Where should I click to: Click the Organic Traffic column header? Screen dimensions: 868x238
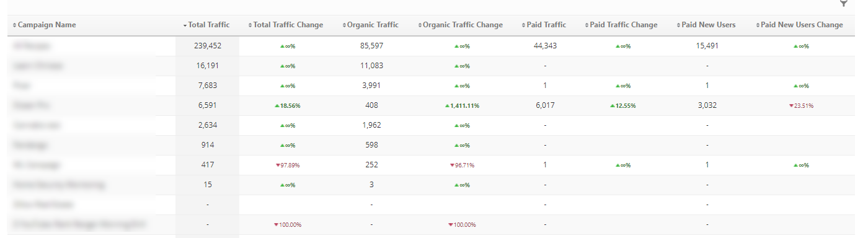370,25
